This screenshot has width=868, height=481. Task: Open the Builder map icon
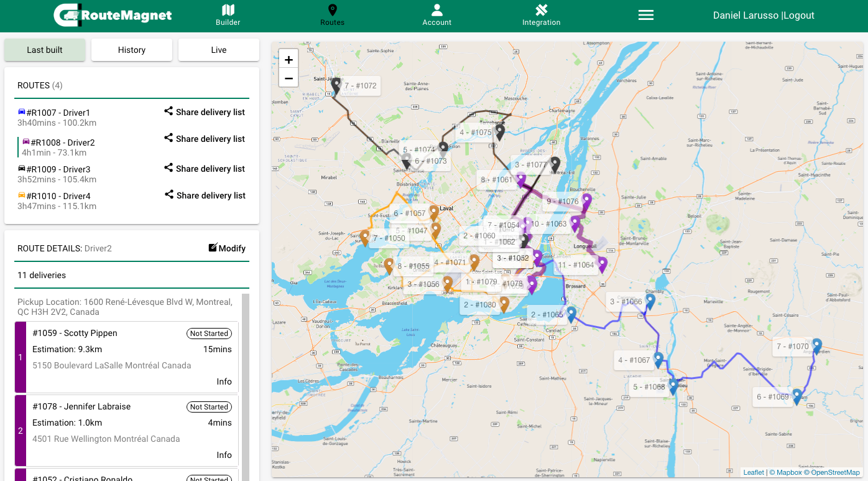pos(228,10)
